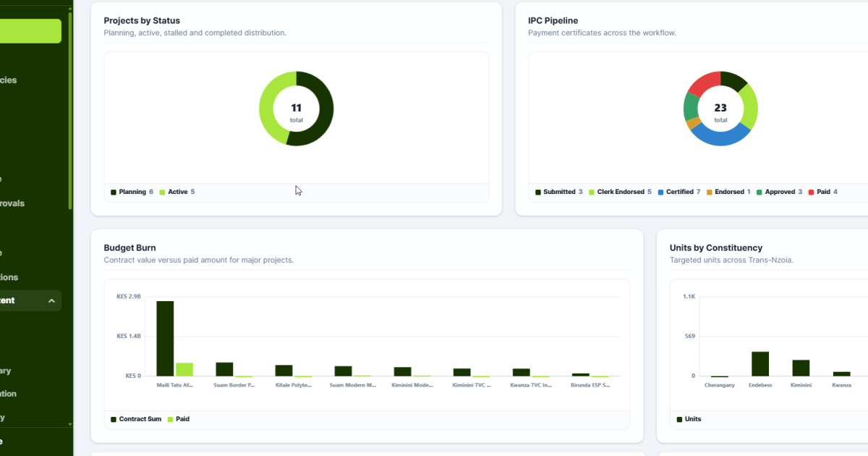Click the orange Endorsed segment in IPC donut

(x=693, y=124)
